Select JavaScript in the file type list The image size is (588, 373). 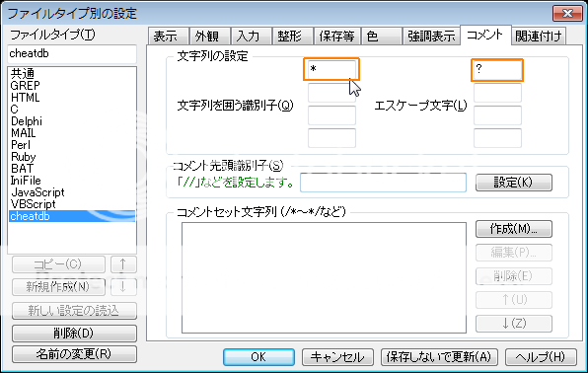(72, 192)
